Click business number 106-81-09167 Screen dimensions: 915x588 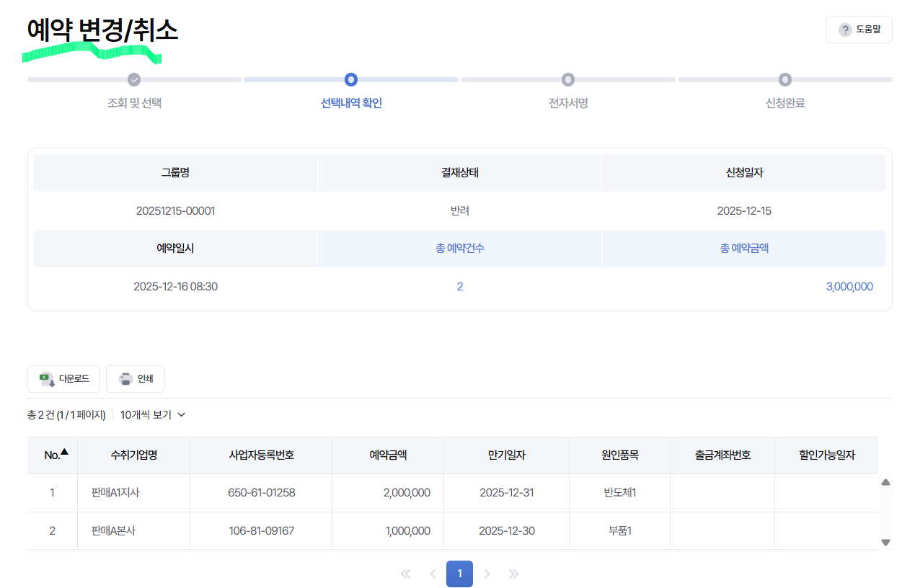(261, 531)
